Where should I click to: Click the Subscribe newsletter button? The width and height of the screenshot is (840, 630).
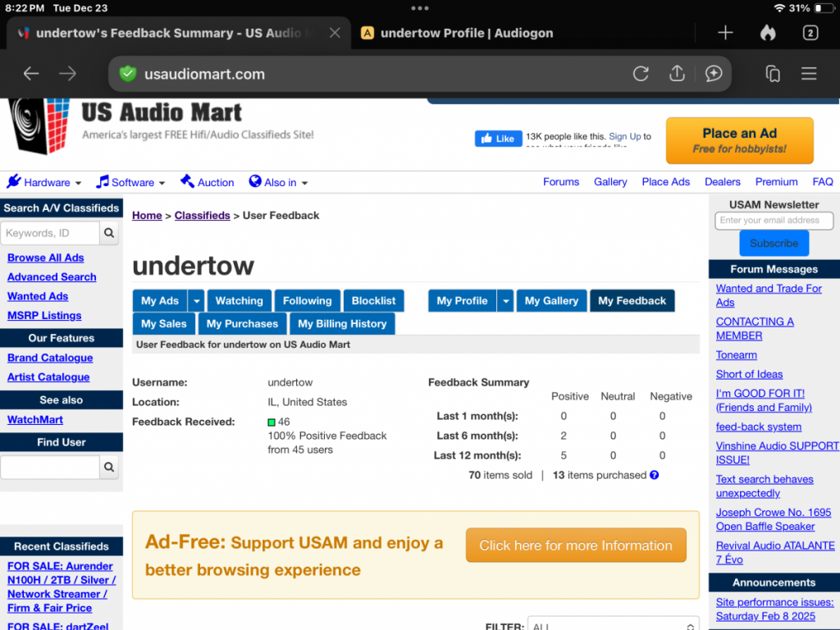(x=774, y=244)
